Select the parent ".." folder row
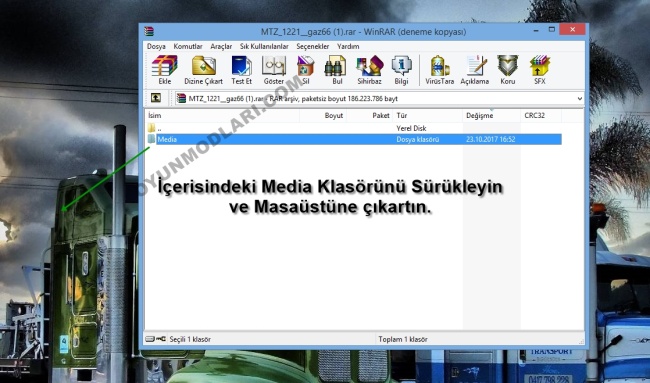The width and height of the screenshot is (650, 383). pos(354,128)
